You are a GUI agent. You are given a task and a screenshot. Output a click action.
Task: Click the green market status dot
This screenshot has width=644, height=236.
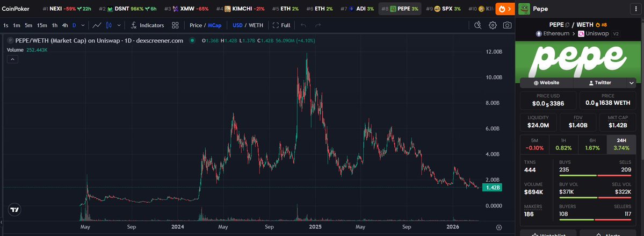(x=192, y=41)
